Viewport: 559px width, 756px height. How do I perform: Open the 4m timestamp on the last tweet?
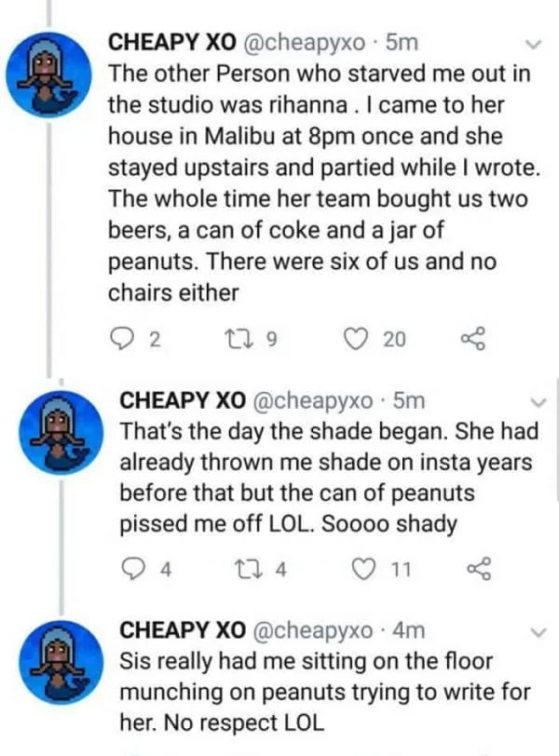tap(409, 630)
